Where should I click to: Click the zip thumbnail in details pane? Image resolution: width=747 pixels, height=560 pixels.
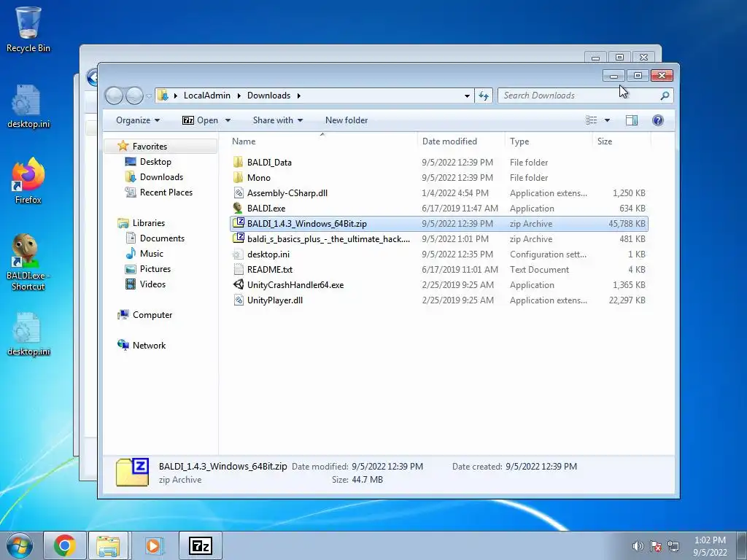point(133,472)
